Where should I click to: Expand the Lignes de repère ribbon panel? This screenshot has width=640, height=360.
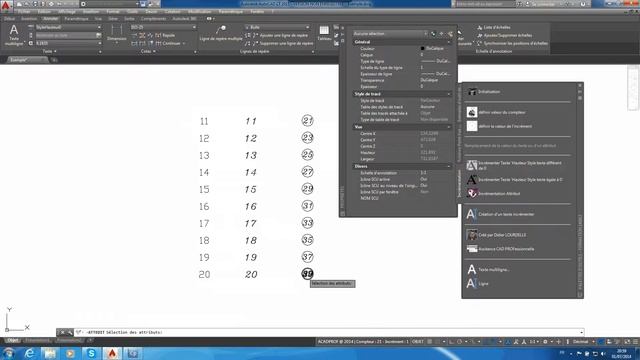pos(254,51)
